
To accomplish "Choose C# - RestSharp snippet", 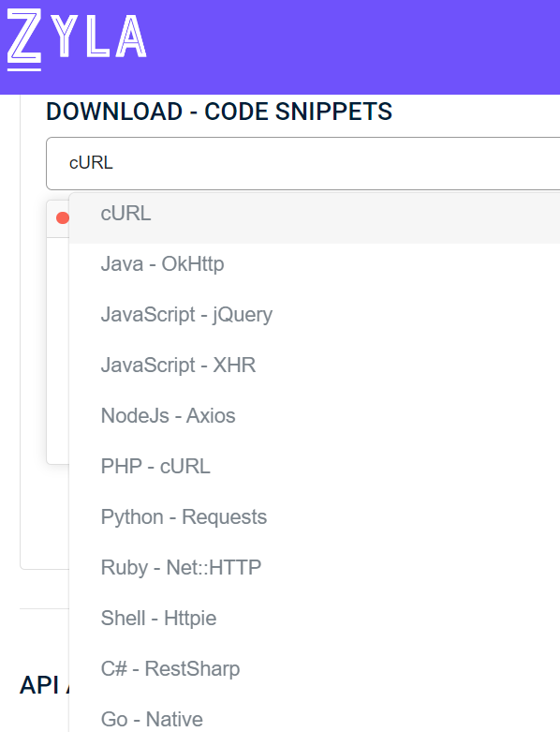I will (315, 669).
